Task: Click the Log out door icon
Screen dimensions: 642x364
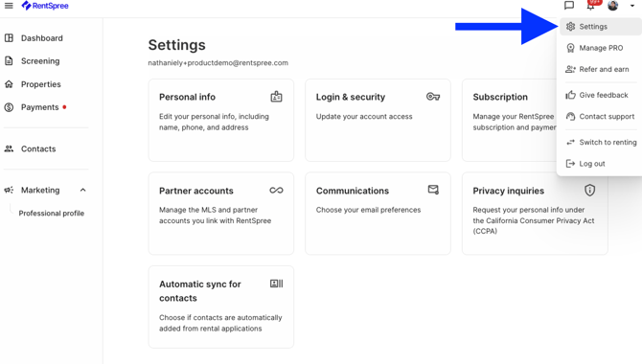Action: pyautogui.click(x=570, y=164)
